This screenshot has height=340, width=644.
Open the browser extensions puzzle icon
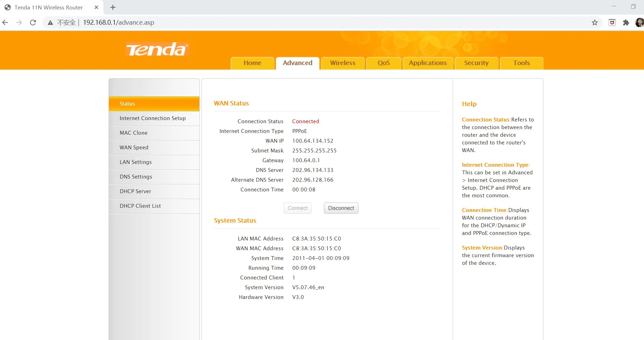626,23
